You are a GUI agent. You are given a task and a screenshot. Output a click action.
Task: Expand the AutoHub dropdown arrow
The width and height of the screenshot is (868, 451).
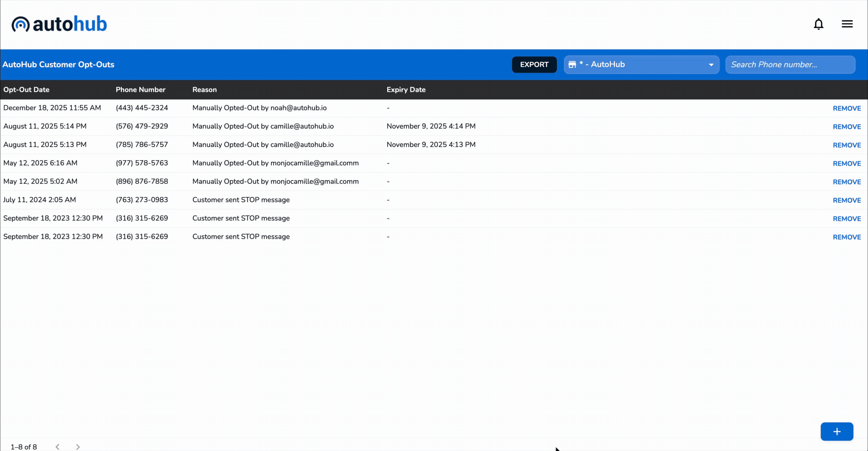click(711, 65)
